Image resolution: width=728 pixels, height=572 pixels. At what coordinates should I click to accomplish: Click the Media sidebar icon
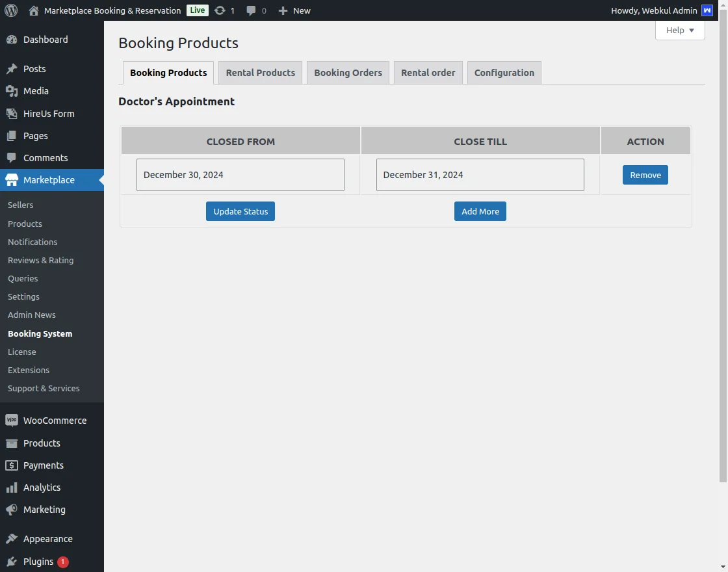(12, 91)
